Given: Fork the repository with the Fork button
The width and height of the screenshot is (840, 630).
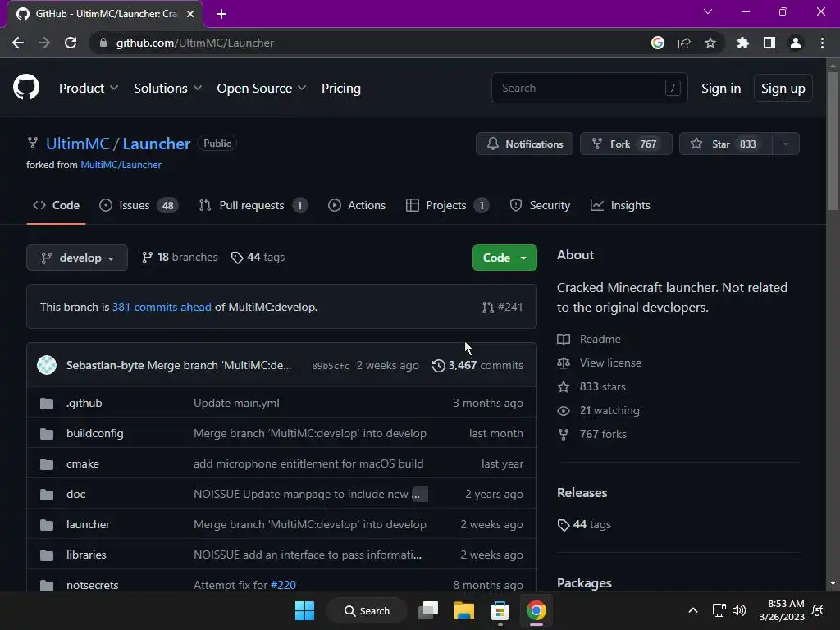Looking at the screenshot, I should pos(626,144).
